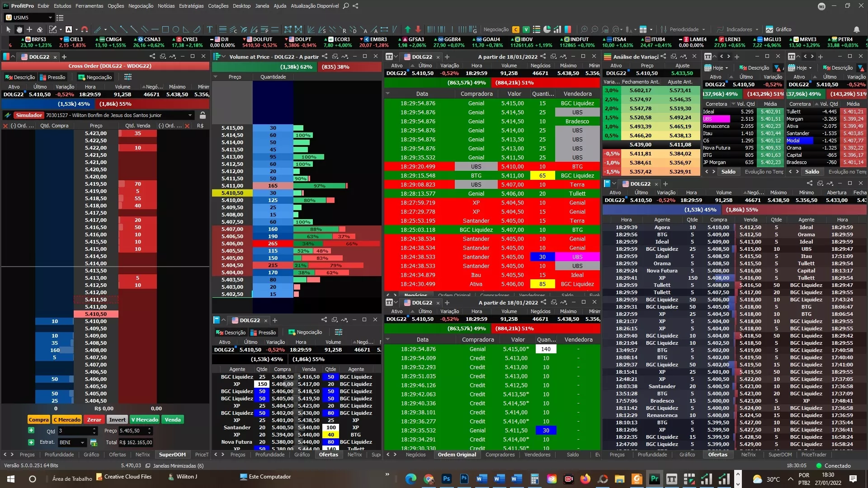Click the V Mercado button
Image resolution: width=868 pixels, height=488 pixels.
point(145,420)
